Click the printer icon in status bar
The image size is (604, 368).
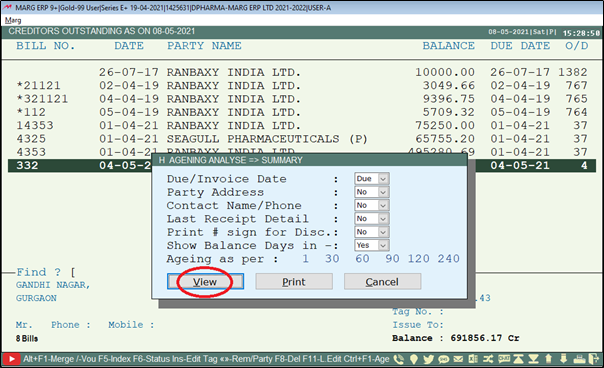tap(579, 360)
